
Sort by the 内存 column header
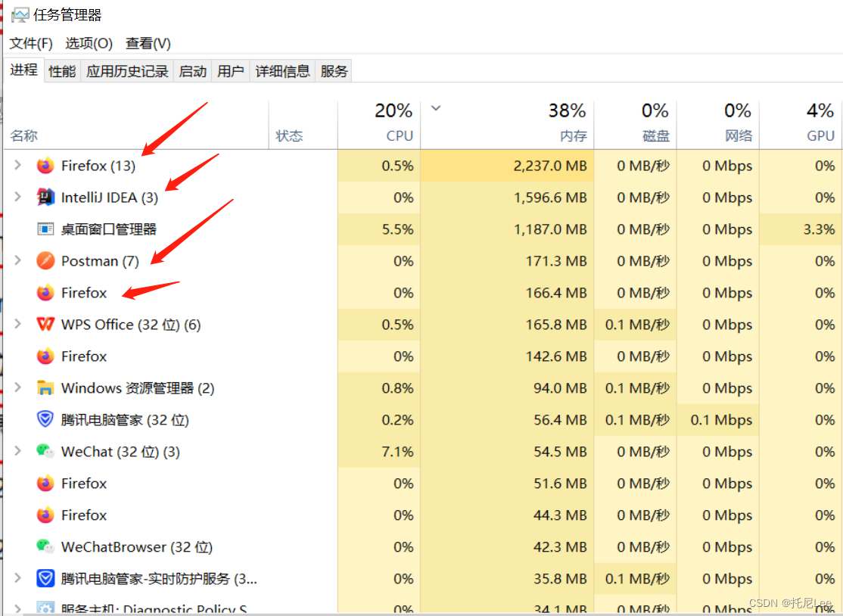tap(508, 125)
